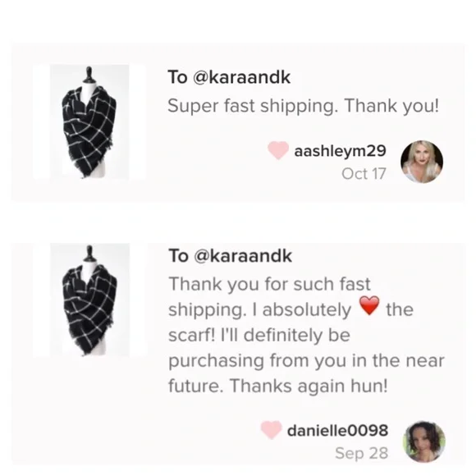Open scarf listing thumbnail in first review
Viewport: 476px width, 476px height.
pos(89,122)
